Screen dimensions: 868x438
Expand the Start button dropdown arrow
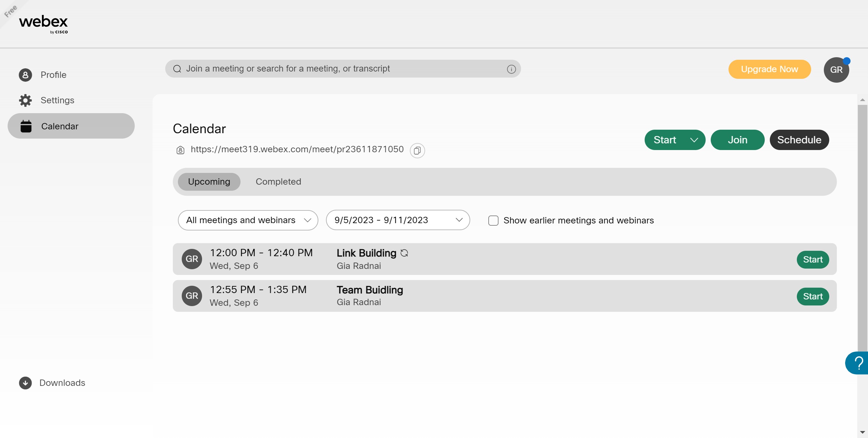click(x=694, y=140)
